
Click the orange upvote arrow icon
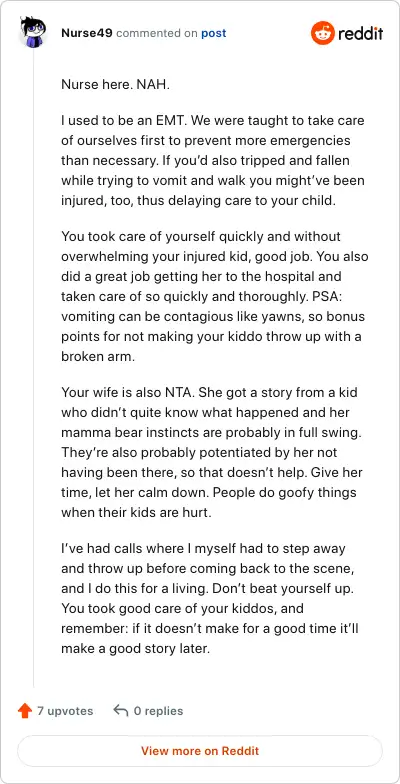pos(24,710)
